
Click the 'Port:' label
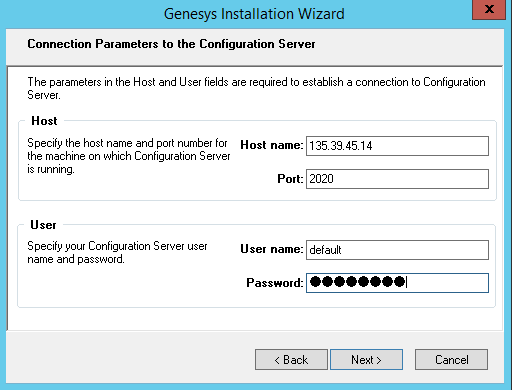[x=290, y=179]
